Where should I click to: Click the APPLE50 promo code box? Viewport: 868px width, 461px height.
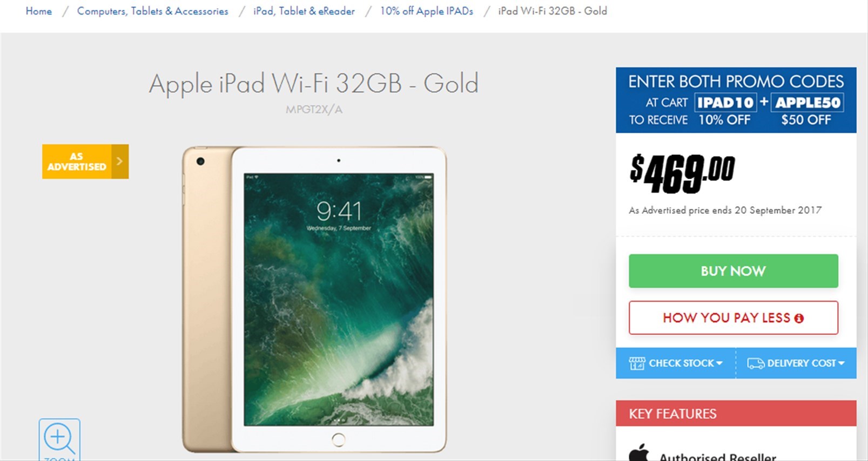click(808, 102)
